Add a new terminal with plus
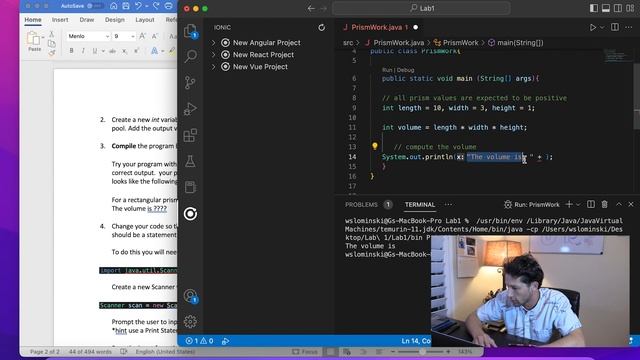The image size is (640, 360). pyautogui.click(x=569, y=204)
